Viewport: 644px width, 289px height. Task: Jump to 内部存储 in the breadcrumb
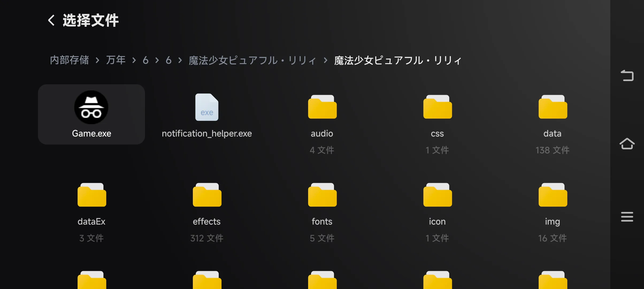click(70, 60)
